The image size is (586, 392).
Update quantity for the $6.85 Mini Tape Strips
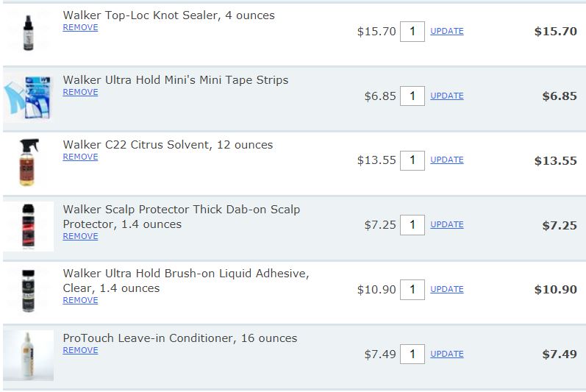point(446,96)
